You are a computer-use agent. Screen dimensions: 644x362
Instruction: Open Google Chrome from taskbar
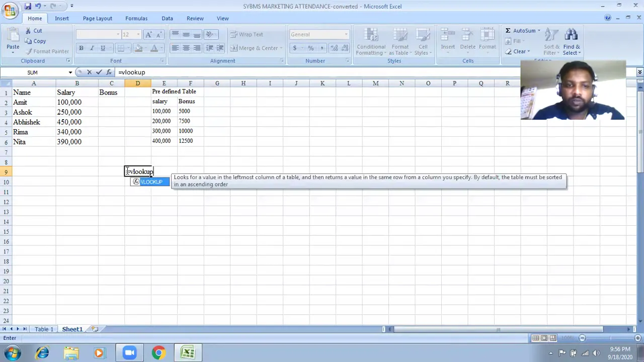[x=158, y=353]
